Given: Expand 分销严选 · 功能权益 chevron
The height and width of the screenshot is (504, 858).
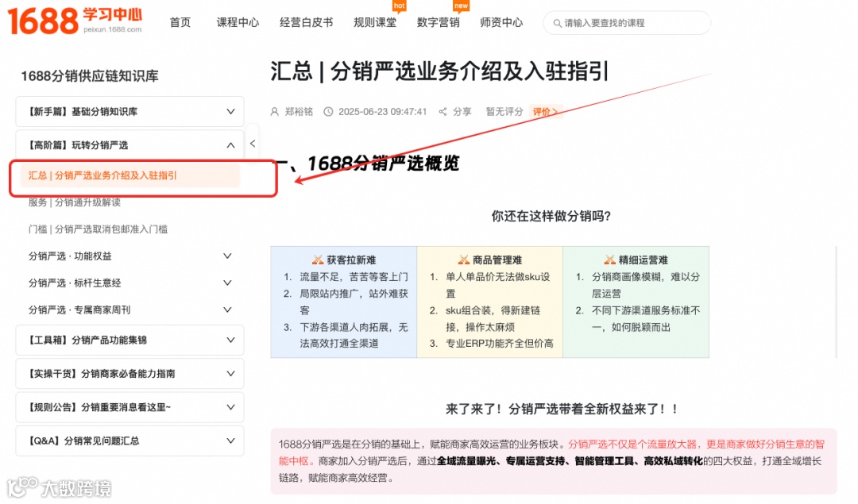Looking at the screenshot, I should click(228, 256).
